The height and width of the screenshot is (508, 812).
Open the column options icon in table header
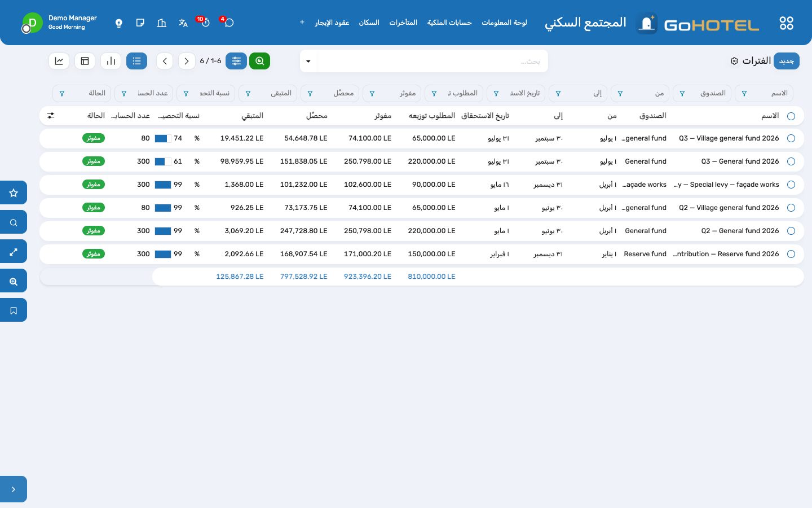tap(51, 116)
